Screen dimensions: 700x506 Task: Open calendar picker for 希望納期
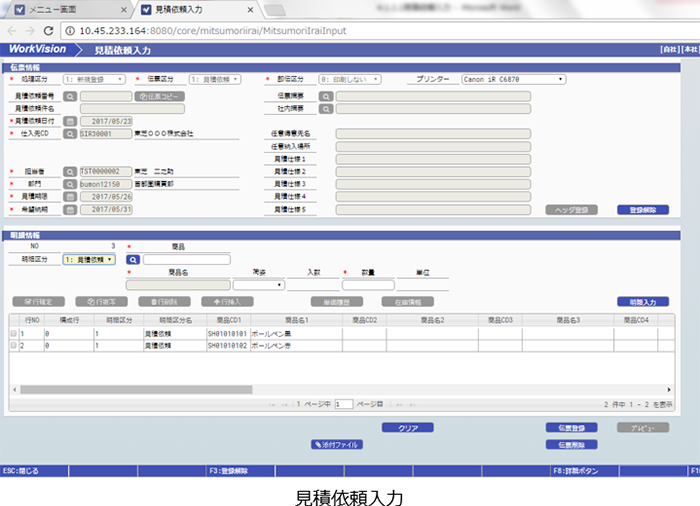click(70, 210)
